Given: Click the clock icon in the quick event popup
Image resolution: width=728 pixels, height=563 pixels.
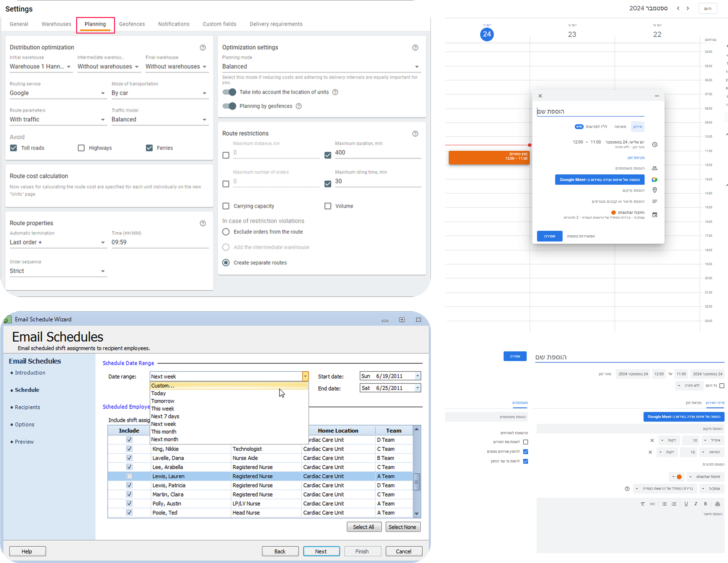Looking at the screenshot, I should [655, 145].
